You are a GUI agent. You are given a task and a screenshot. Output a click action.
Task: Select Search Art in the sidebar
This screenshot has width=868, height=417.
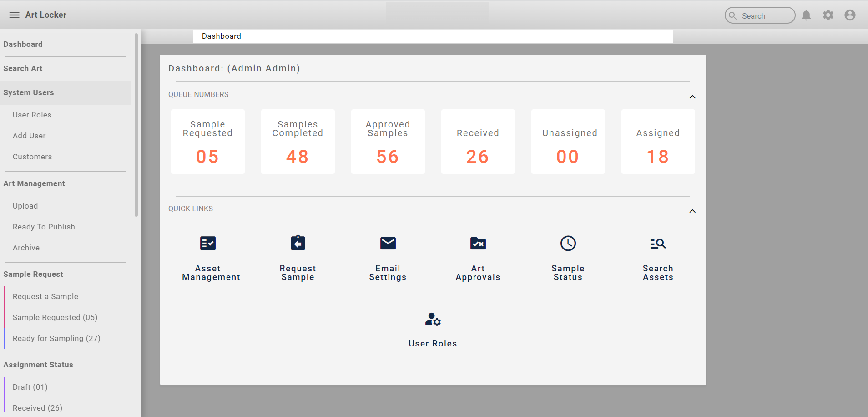point(23,69)
